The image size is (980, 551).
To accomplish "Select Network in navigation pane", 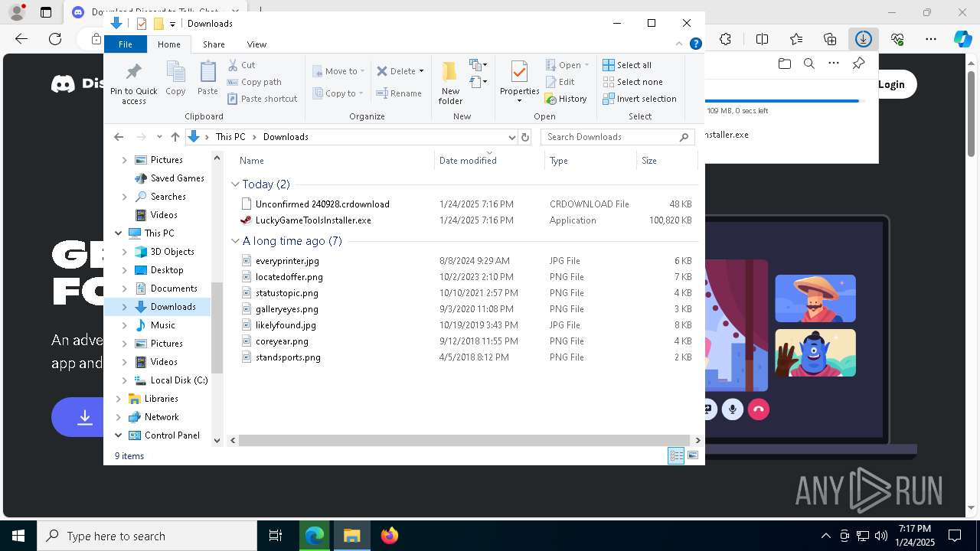I will pos(162,417).
